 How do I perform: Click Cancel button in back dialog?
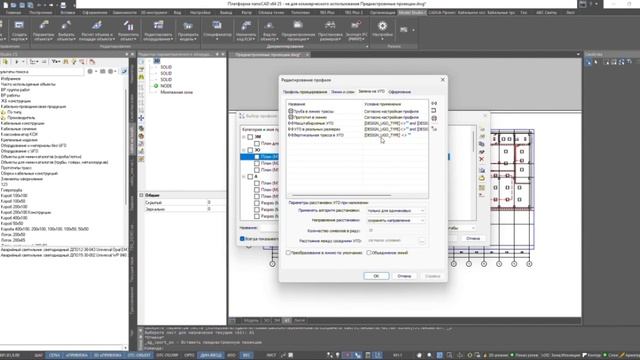pos(473,238)
